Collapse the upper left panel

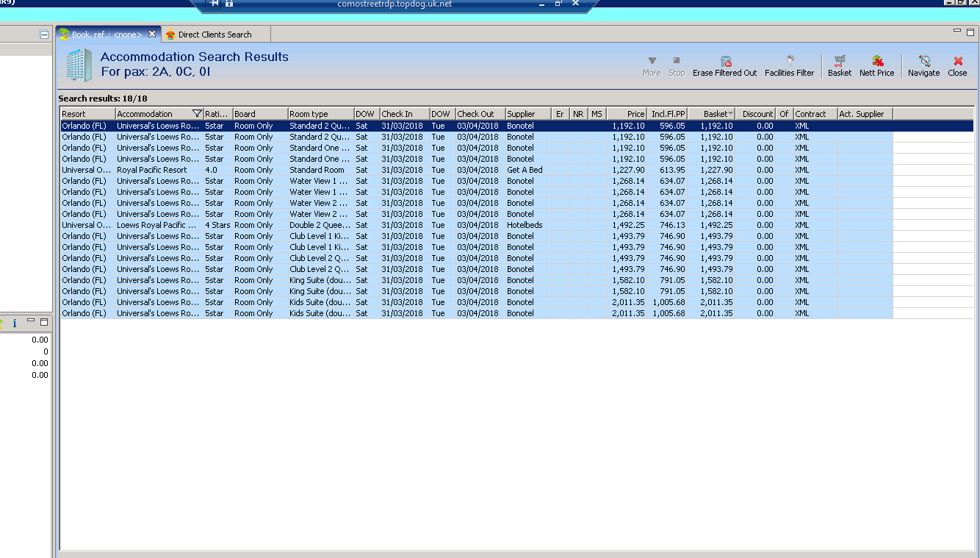tap(44, 35)
